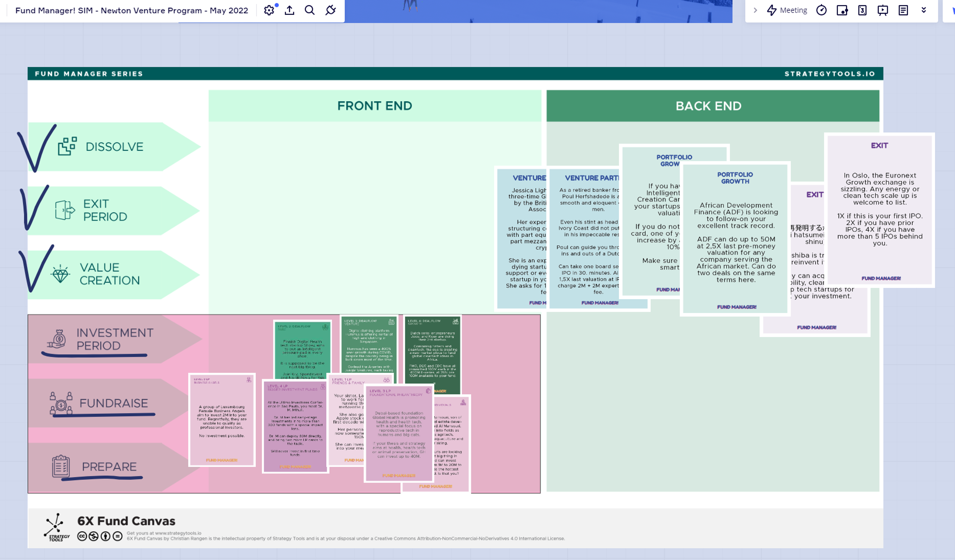The height and width of the screenshot is (560, 955).
Task: Collapse toolbar with right chevron
Action: (x=755, y=10)
